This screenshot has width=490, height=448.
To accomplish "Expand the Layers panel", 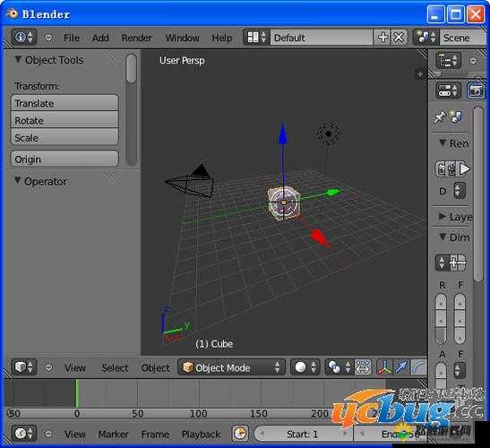I will tap(442, 216).
